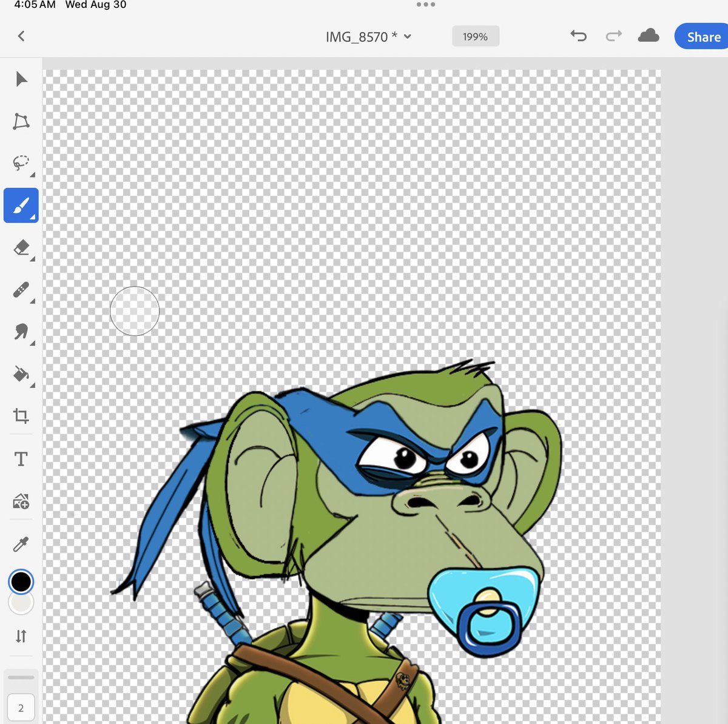Open the three-dot multitasking menu
This screenshot has height=724, width=728.
pyautogui.click(x=426, y=5)
